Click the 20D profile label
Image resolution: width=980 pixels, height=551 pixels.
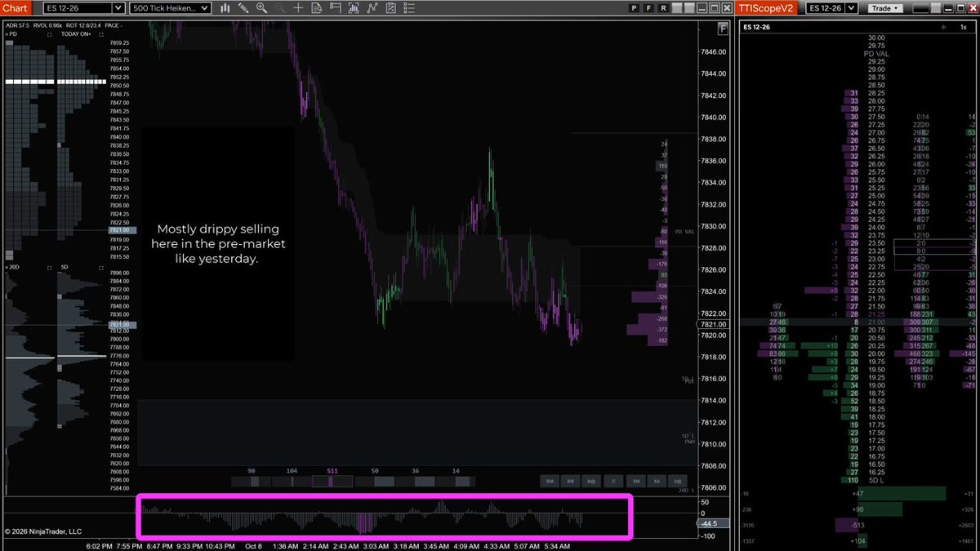(x=13, y=267)
